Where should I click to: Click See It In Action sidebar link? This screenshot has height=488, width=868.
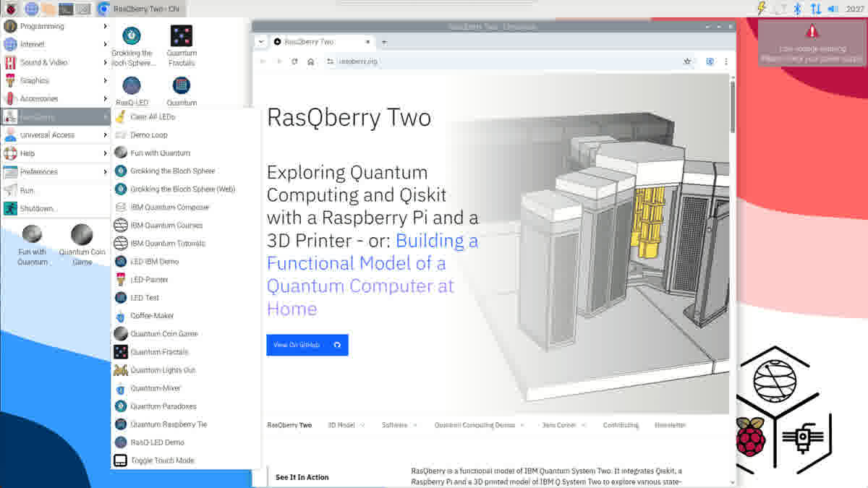302,477
